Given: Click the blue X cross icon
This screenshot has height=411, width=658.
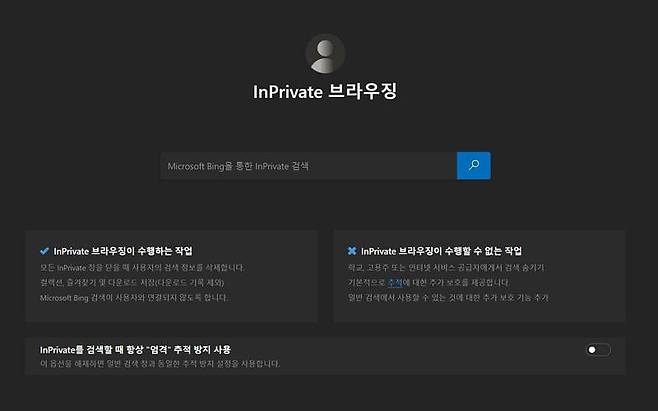Looking at the screenshot, I should click(x=352, y=251).
